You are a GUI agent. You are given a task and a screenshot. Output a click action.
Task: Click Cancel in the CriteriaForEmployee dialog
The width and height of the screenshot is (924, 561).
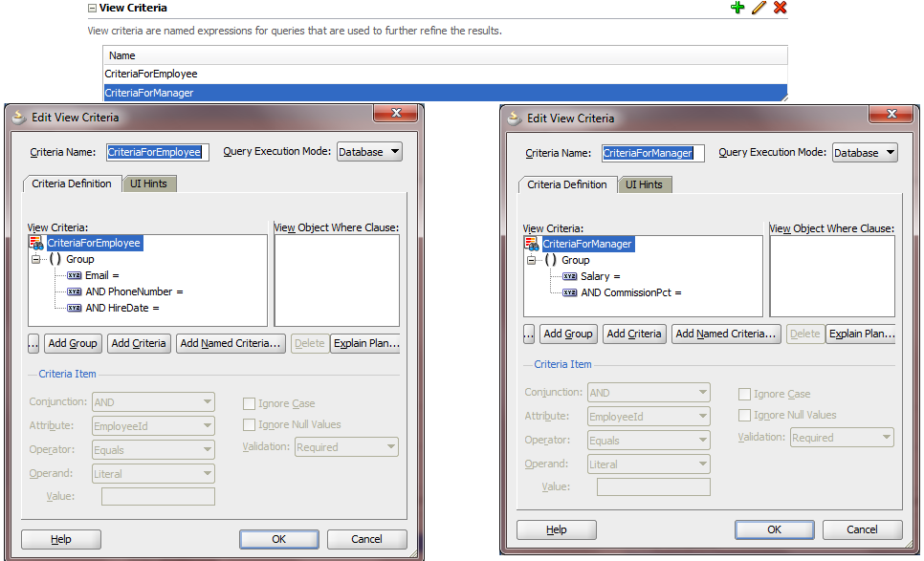(366, 539)
